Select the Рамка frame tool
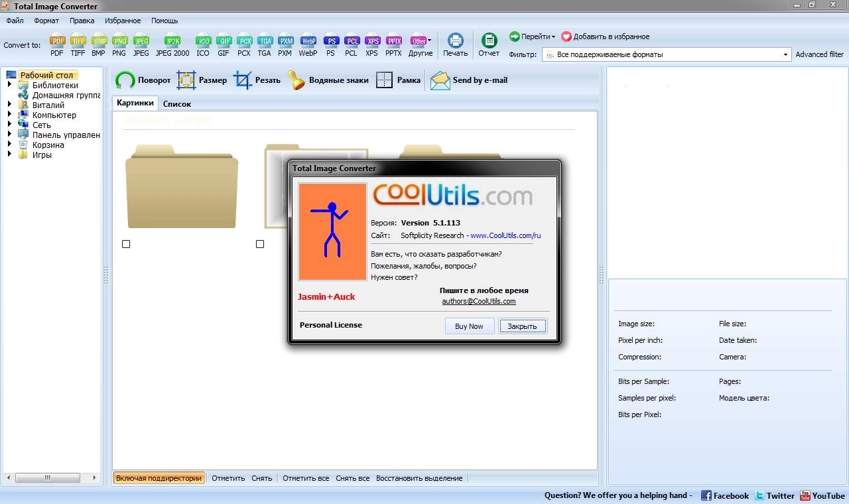 coord(398,80)
